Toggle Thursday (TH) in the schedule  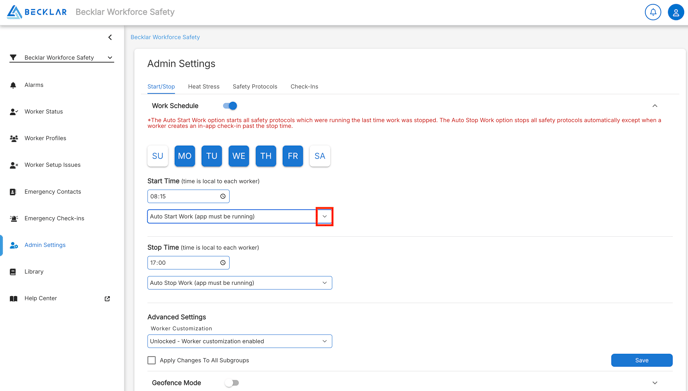click(x=266, y=156)
